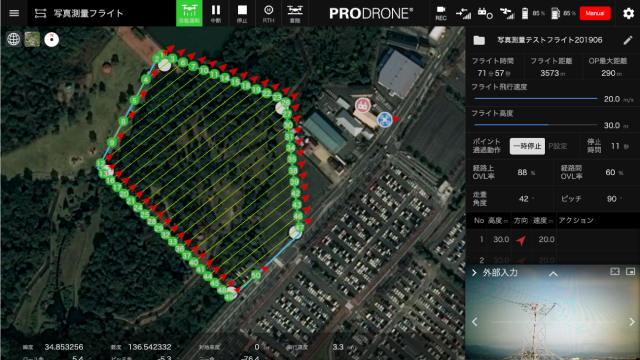
Task: Click the RTH return-to-home icon
Action: (x=268, y=13)
